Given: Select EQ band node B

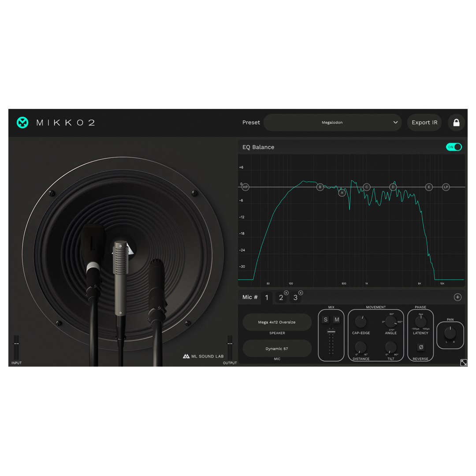Looking at the screenshot, I should point(320,187).
